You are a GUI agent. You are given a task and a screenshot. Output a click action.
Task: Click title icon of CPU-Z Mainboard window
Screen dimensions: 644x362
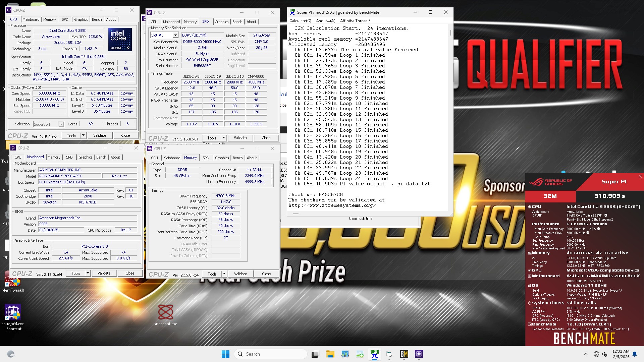[x=13, y=148]
